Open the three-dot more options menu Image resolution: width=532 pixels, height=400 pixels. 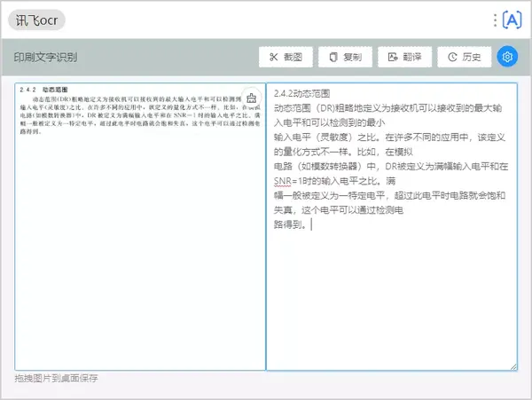point(495,20)
